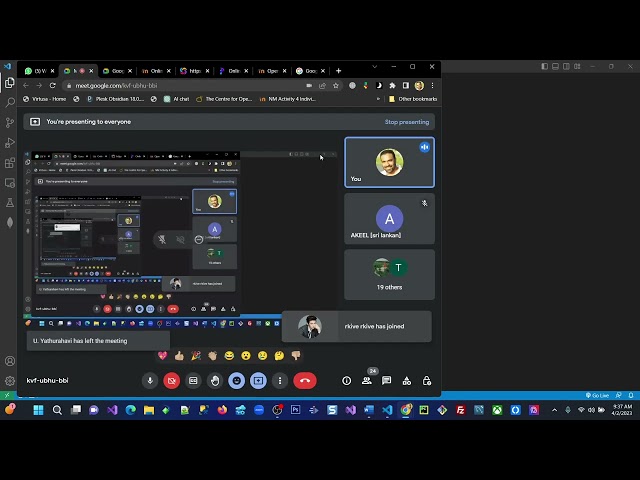Open VS Code Explorer sidebar icon
The image size is (640, 480).
[x=9, y=83]
